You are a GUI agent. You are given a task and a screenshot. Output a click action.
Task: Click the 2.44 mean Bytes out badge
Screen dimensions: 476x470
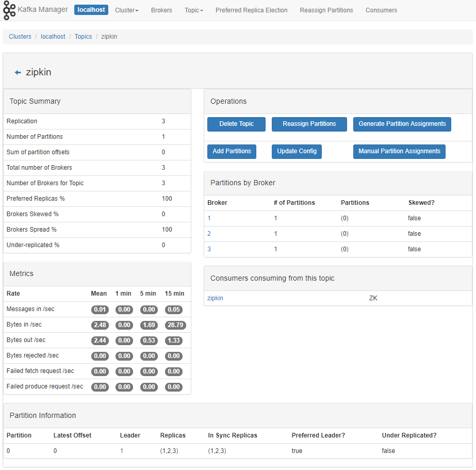(x=100, y=341)
